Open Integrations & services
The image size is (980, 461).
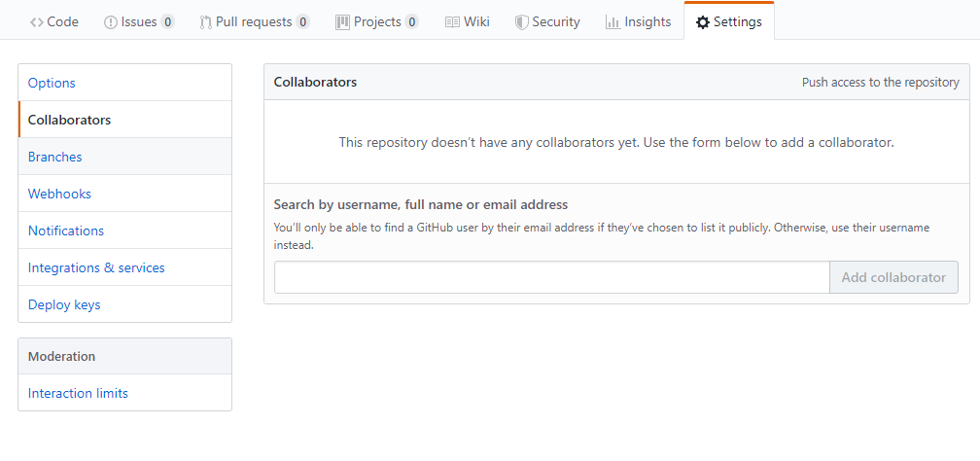[x=96, y=267]
